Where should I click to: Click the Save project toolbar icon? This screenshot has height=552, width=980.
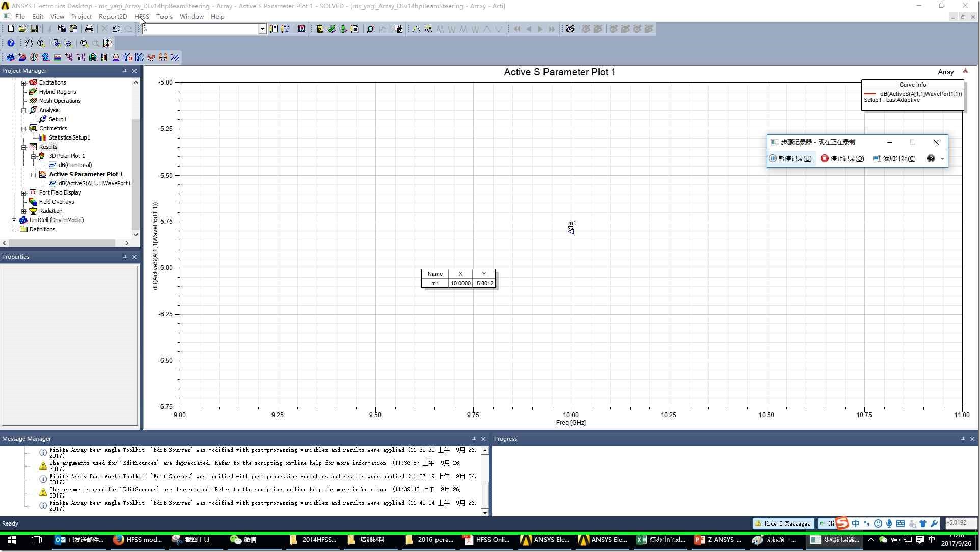pyautogui.click(x=34, y=29)
